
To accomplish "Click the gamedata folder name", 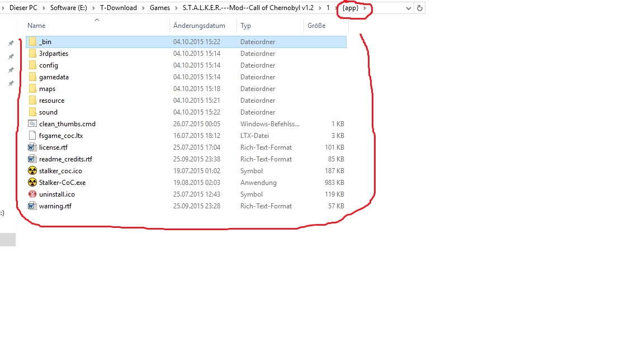I will (x=54, y=77).
